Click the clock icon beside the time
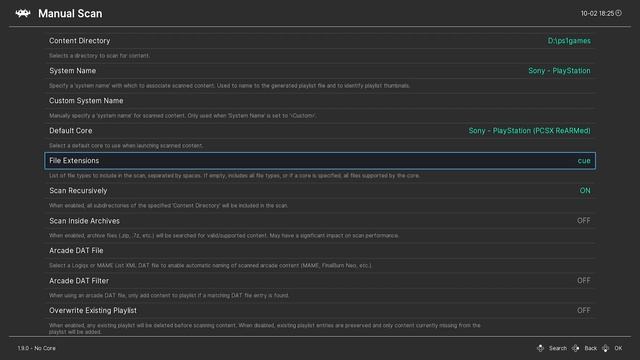 618,13
